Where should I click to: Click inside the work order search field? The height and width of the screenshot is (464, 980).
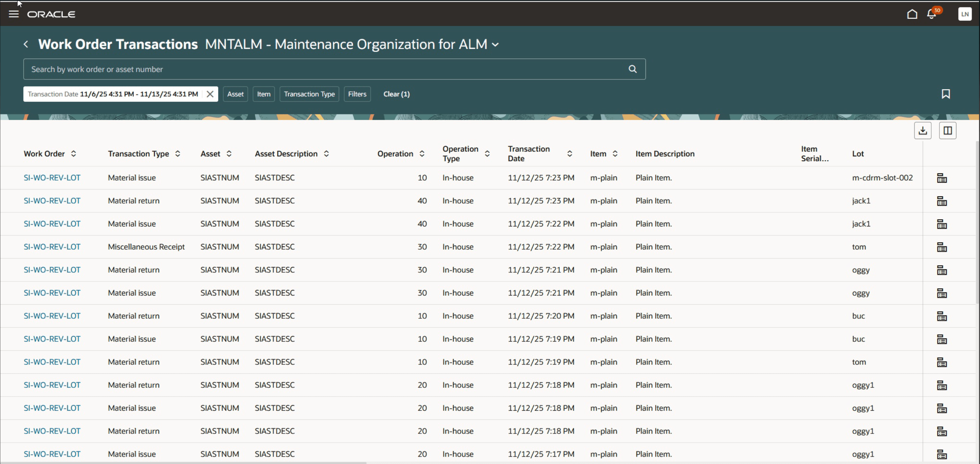(304, 69)
